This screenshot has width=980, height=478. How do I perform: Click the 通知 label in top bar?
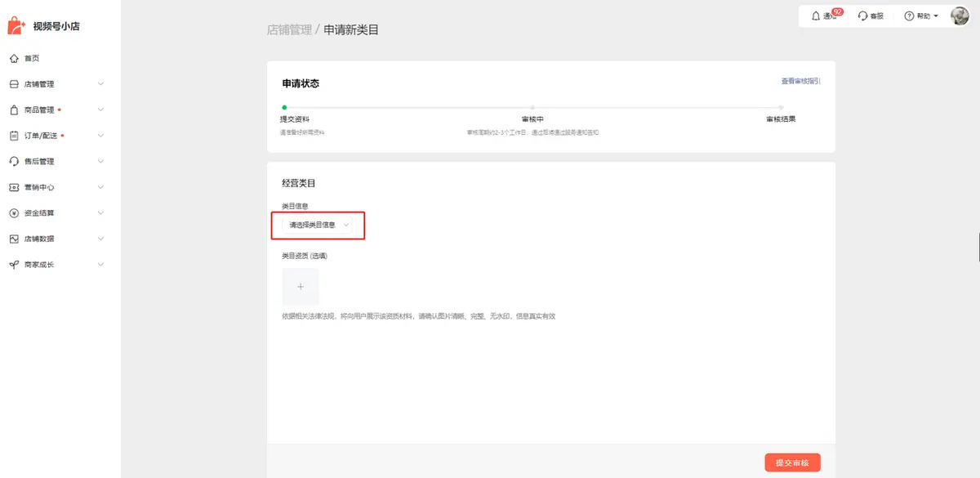830,16
